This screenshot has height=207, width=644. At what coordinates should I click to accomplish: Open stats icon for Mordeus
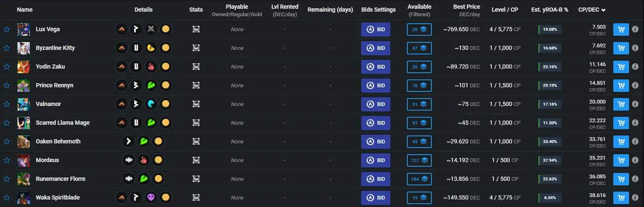click(x=196, y=160)
